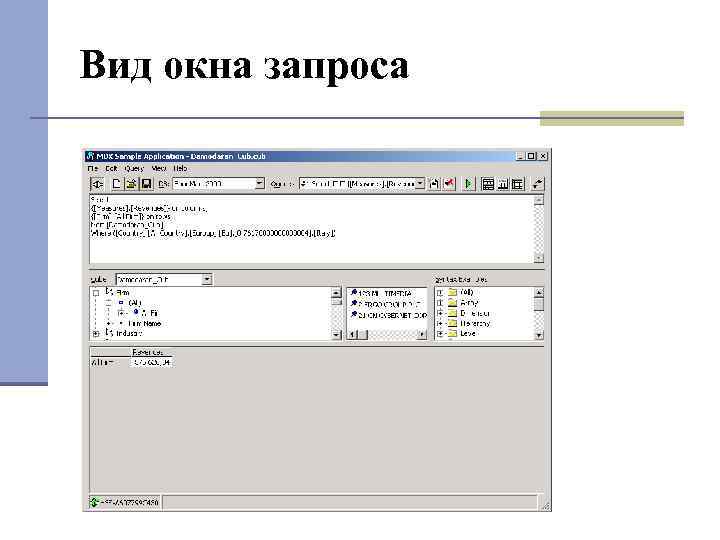The height and width of the screenshot is (540, 720).
Task: Click down arrow of cube tree scrollbar
Action: tap(336, 335)
